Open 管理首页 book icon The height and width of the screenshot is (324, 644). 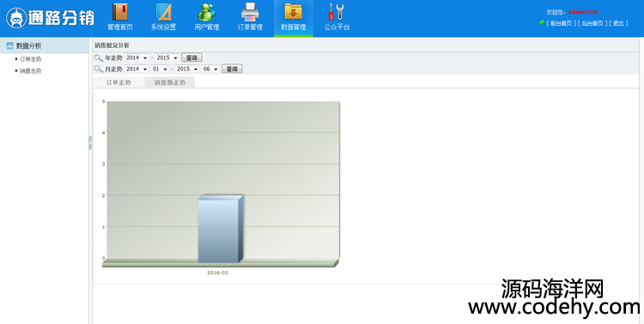point(120,12)
